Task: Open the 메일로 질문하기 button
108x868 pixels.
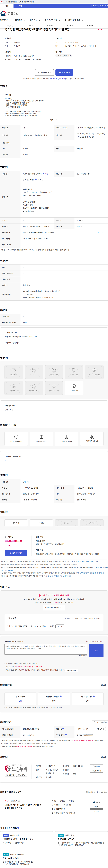Action: (x=72, y=670)
